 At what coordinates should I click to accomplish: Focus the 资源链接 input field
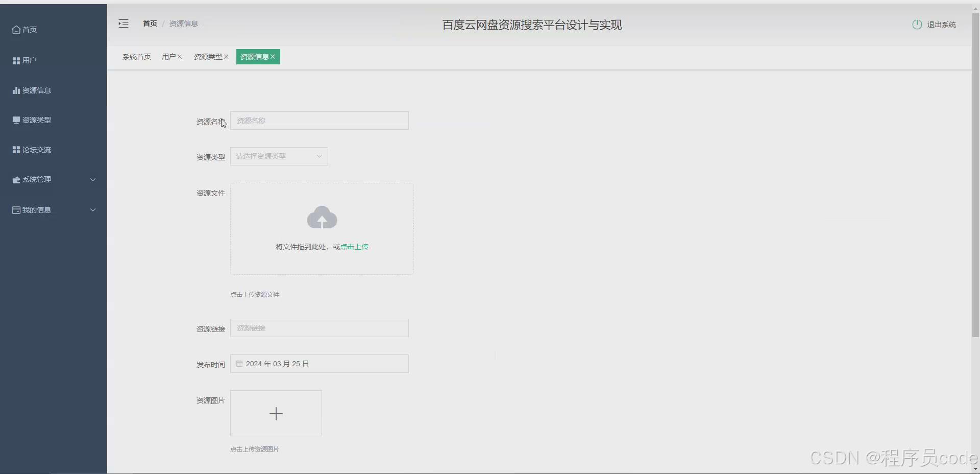tap(320, 328)
